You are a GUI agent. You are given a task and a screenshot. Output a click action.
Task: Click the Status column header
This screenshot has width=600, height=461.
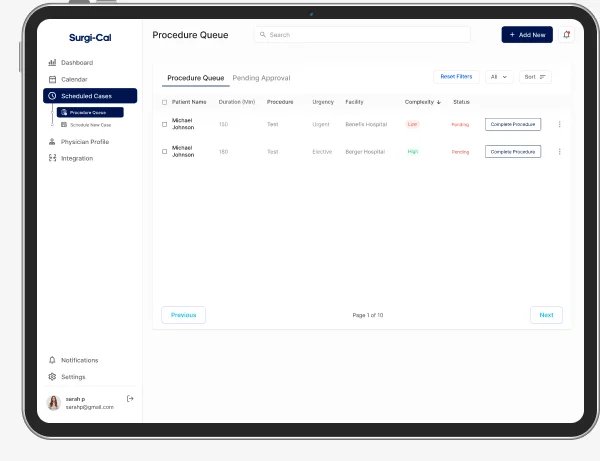pyautogui.click(x=461, y=102)
